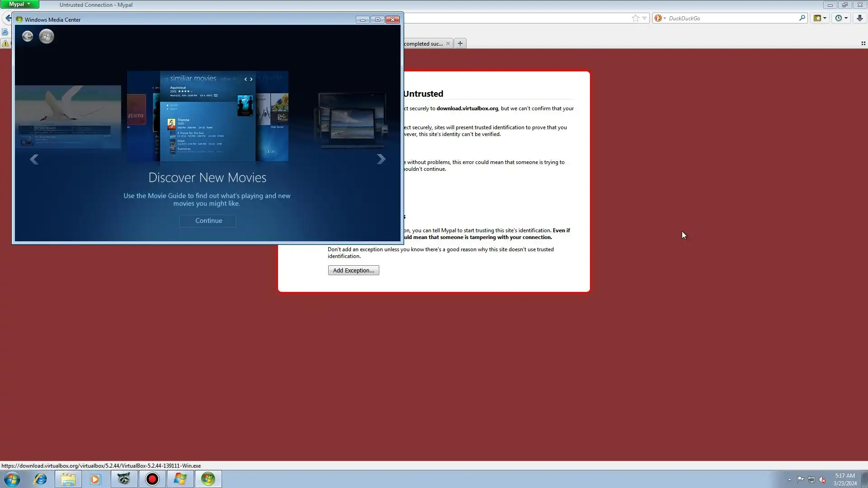
Task: Expand the address bar history dropdown
Action: point(644,18)
